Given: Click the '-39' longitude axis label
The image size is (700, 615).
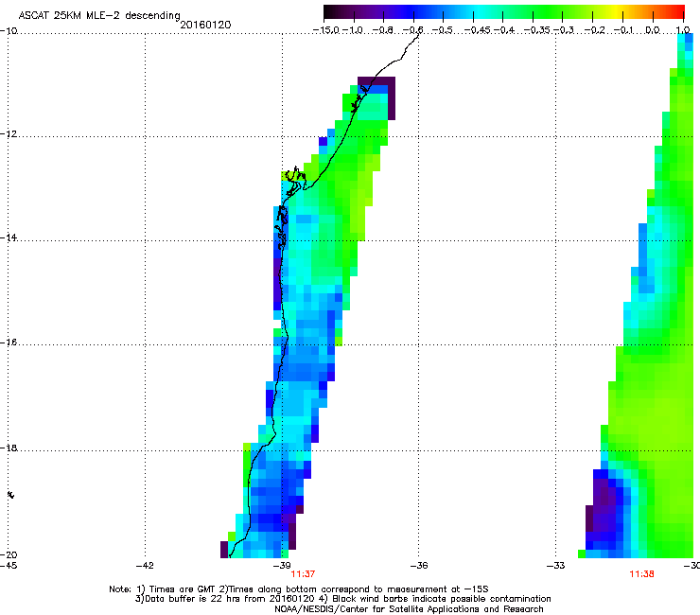Looking at the screenshot, I should [x=282, y=566].
